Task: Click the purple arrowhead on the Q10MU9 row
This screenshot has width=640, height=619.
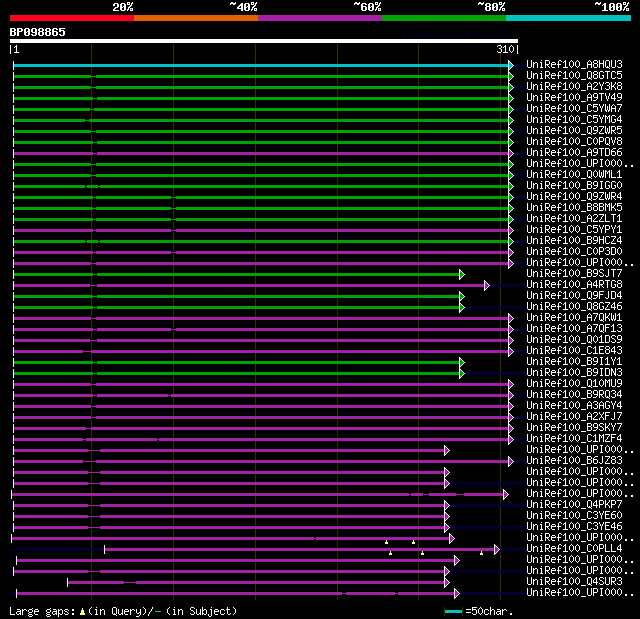Action: point(511,385)
